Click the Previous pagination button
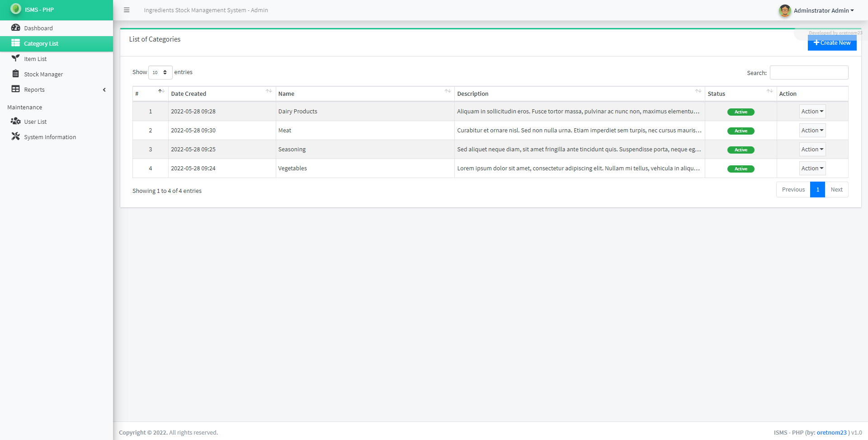The height and width of the screenshot is (440, 868). pyautogui.click(x=793, y=190)
